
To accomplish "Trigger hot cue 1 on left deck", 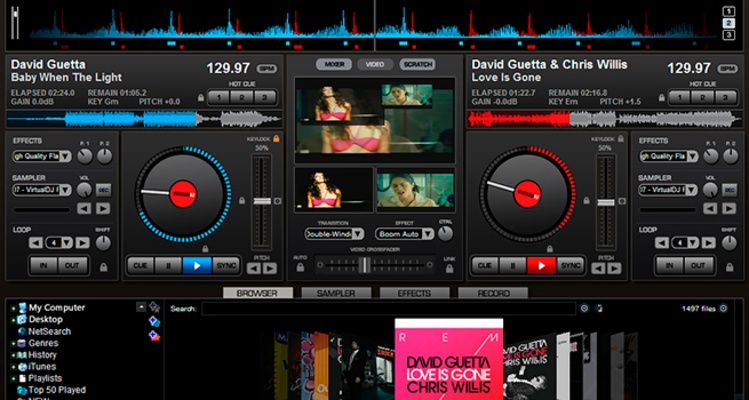I will (219, 97).
